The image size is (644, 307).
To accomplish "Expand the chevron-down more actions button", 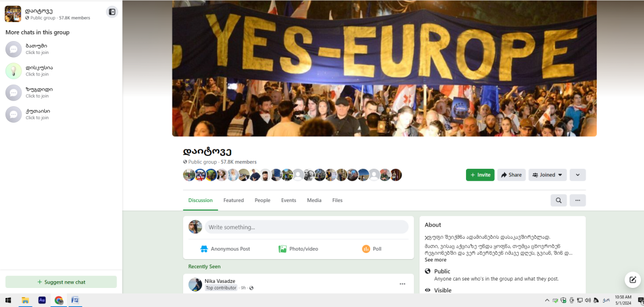I will (578, 174).
